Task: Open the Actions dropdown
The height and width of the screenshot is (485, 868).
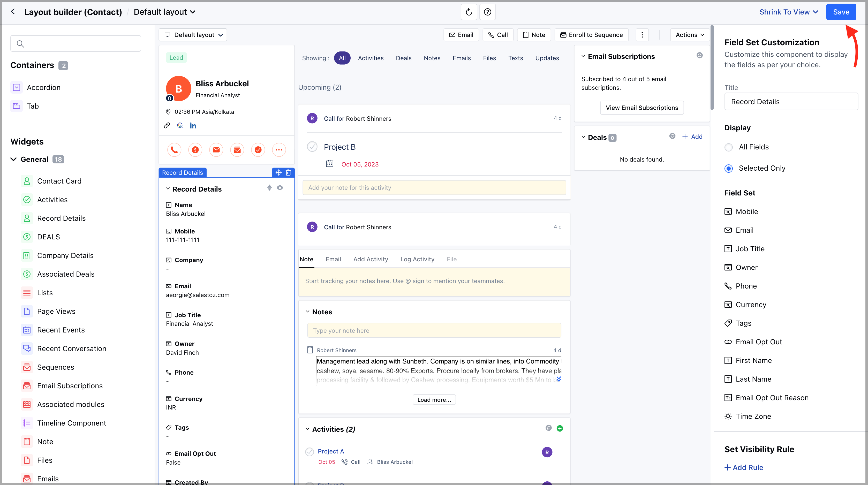Action: pos(690,35)
